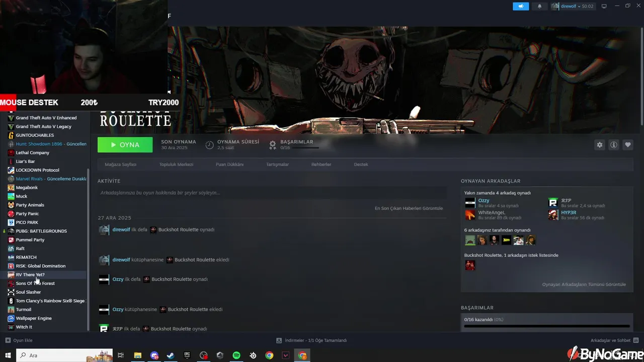
Task: Open the Rehberler tab
Action: [x=321, y=164]
